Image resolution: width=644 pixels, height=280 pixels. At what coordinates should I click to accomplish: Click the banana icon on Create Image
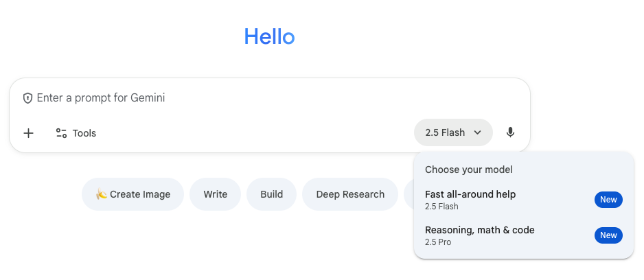tap(101, 194)
